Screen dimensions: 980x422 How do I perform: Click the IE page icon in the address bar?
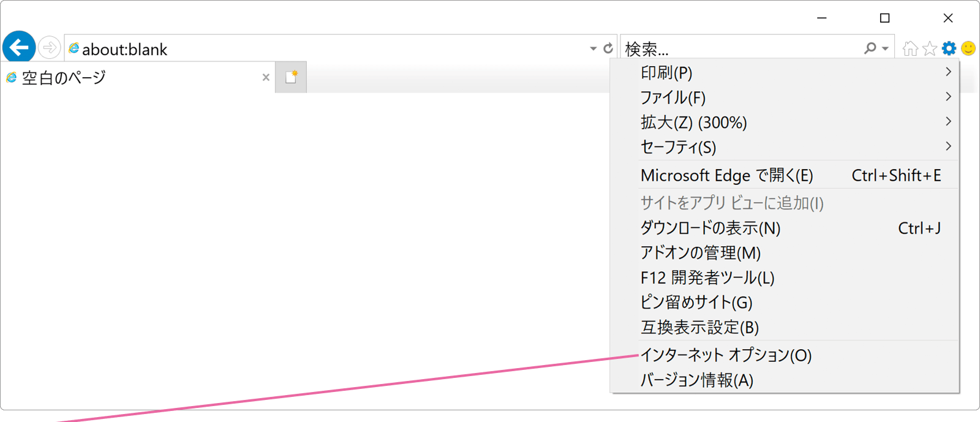point(73,48)
